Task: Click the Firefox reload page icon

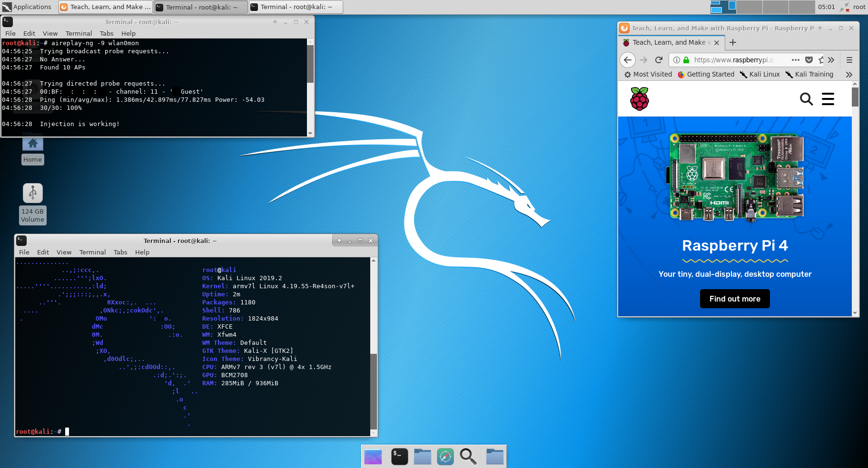Action: pos(659,60)
